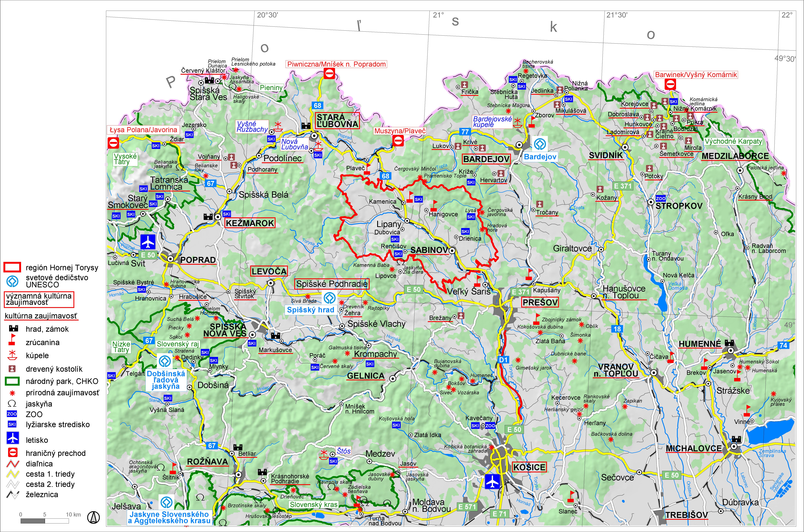Screen dimensions: 804x532
Task: Click the MEDZILABORCE town label
Action: click(x=735, y=156)
